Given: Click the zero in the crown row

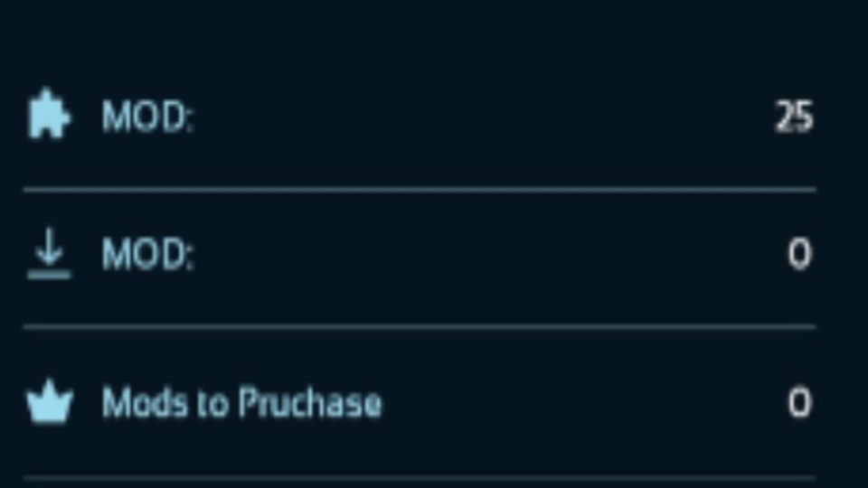Looking at the screenshot, I should click(x=799, y=403).
